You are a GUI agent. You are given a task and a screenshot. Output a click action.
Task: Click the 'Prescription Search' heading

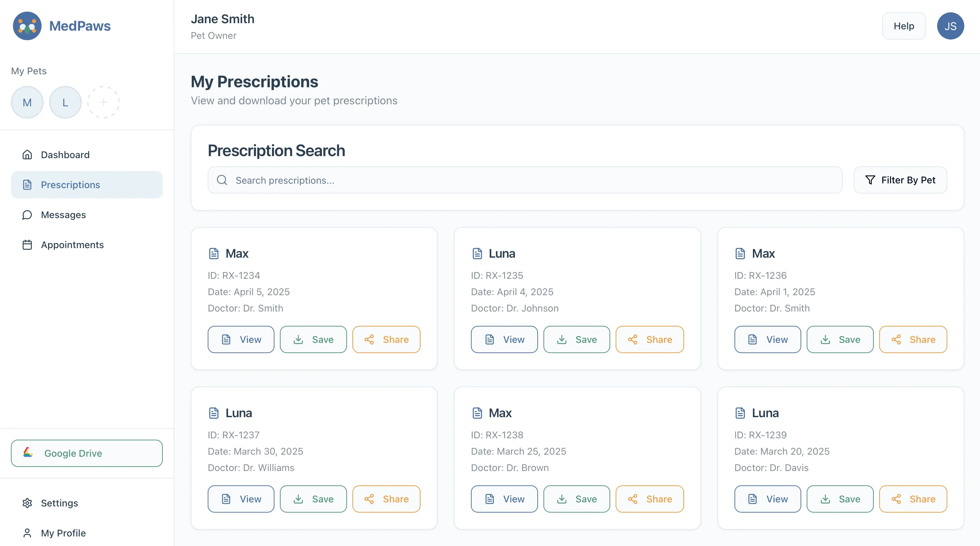coord(276,150)
